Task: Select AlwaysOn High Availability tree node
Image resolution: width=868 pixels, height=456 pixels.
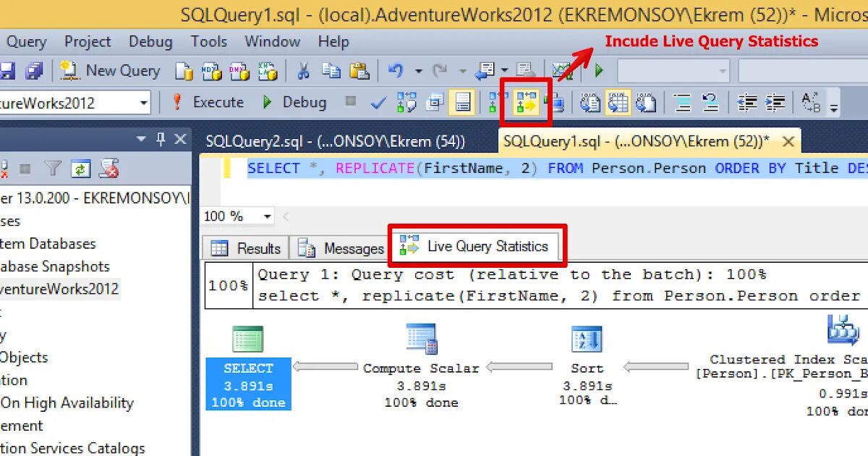Action: coord(67,402)
